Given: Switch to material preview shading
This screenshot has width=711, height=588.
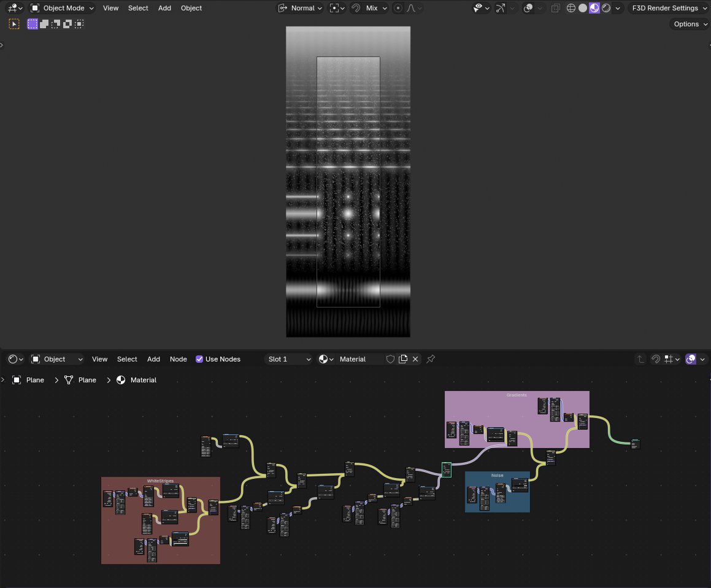Looking at the screenshot, I should point(594,8).
